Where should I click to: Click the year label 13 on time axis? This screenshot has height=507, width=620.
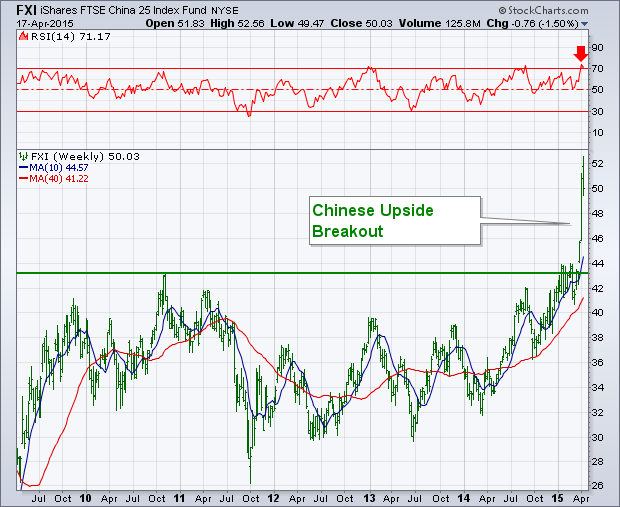coord(369,498)
